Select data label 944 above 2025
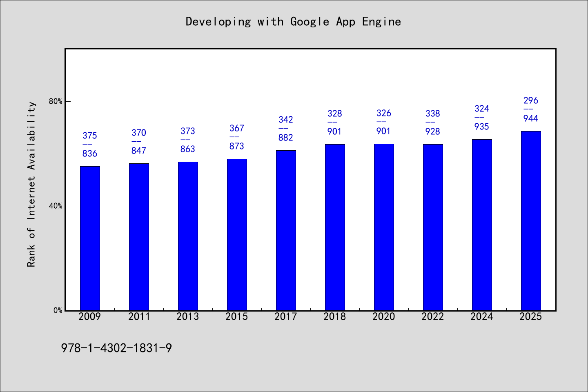This screenshot has height=392, width=588. pyautogui.click(x=531, y=118)
